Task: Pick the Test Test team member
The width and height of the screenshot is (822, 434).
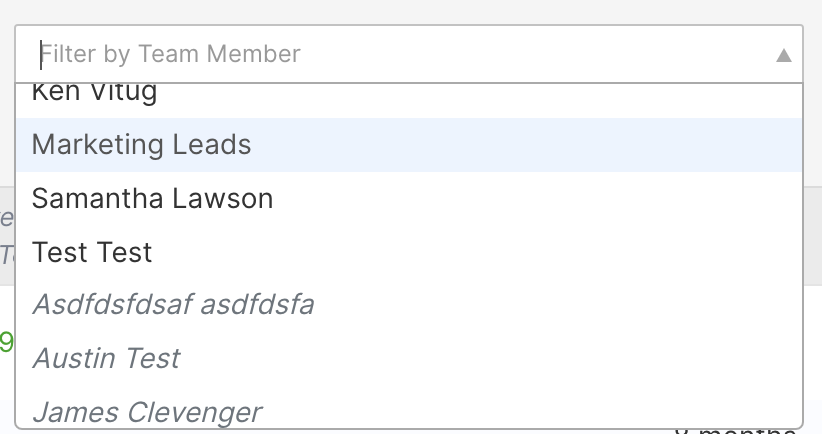Action: pos(409,252)
